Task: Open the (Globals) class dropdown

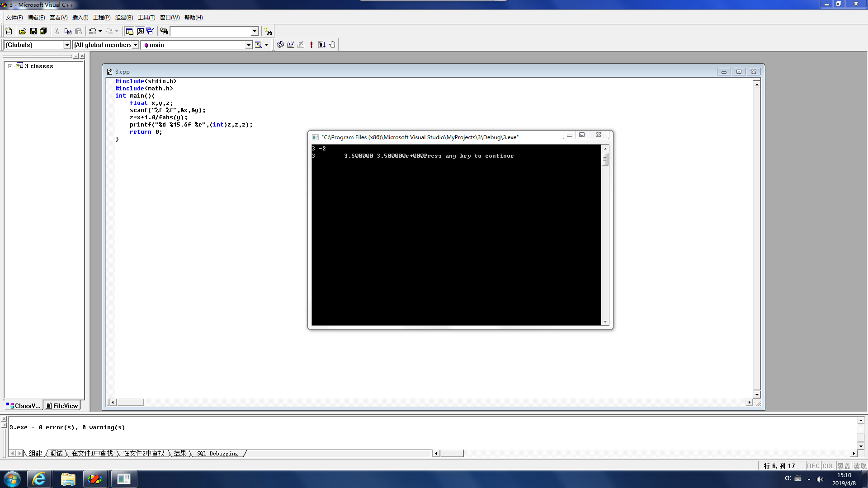Action: coord(67,45)
